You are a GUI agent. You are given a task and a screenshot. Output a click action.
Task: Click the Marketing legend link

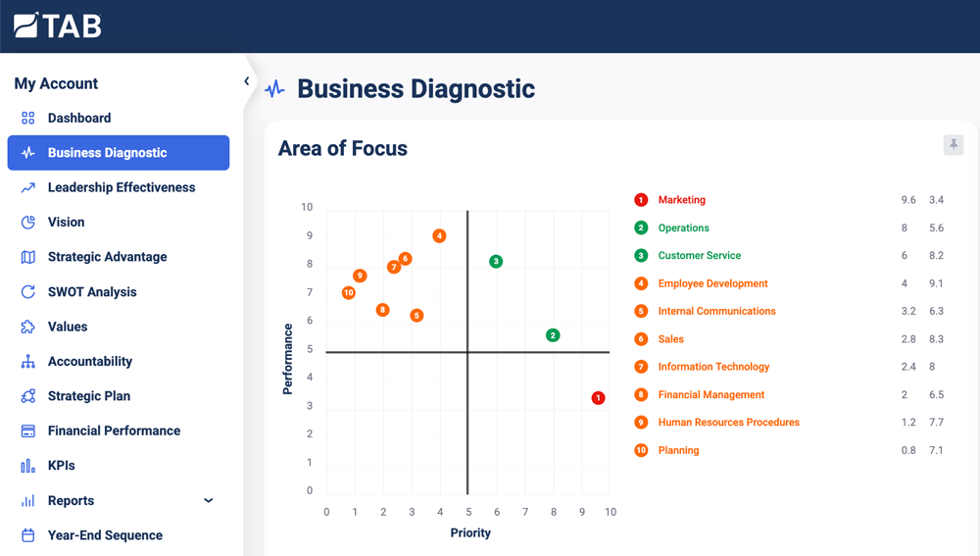pos(681,200)
